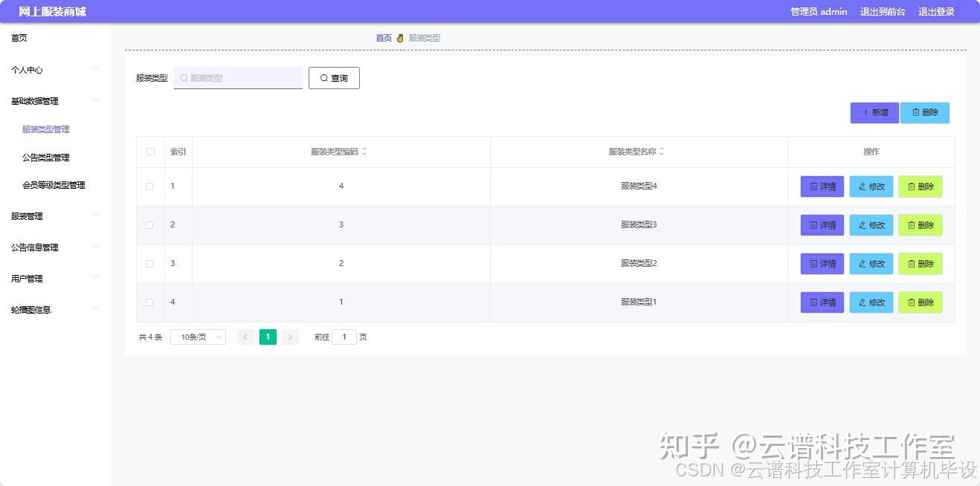
Task: Open 会员等级类型管理 submenu item
Action: (54, 185)
